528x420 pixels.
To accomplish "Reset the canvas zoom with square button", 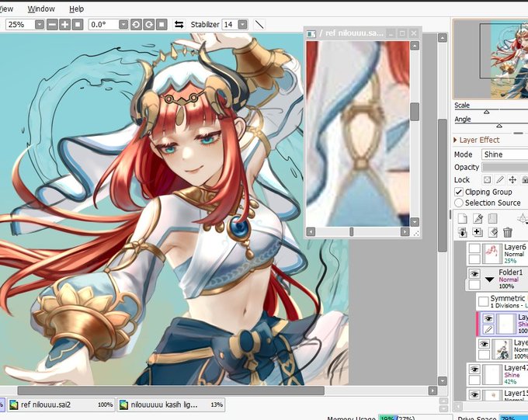I will 78,25.
